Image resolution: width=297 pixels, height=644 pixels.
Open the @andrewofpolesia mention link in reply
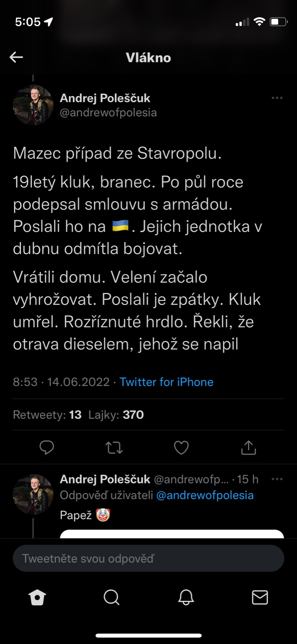204,495
